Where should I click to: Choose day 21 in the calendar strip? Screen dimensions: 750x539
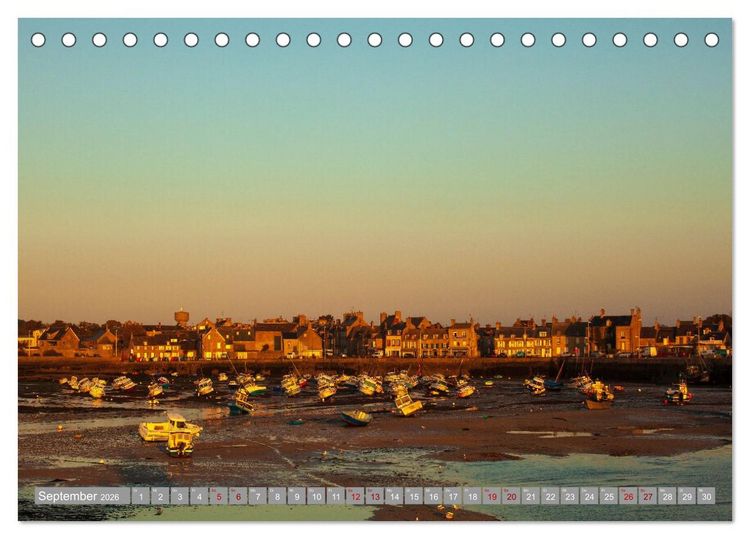pos(531,496)
